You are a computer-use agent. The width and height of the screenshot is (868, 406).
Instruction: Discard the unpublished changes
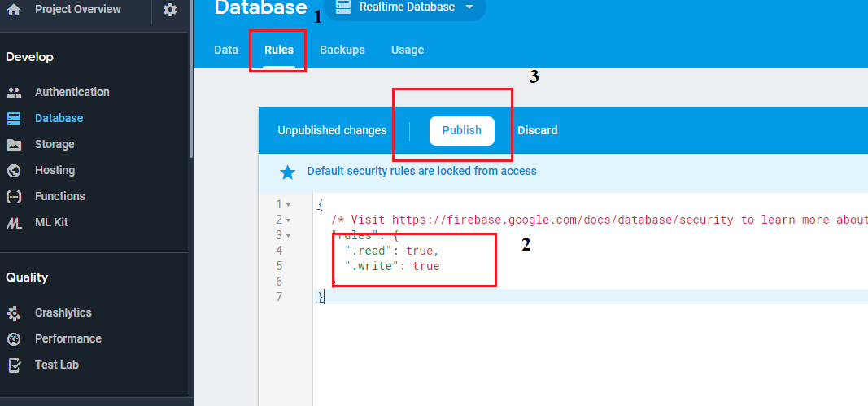[x=537, y=131]
